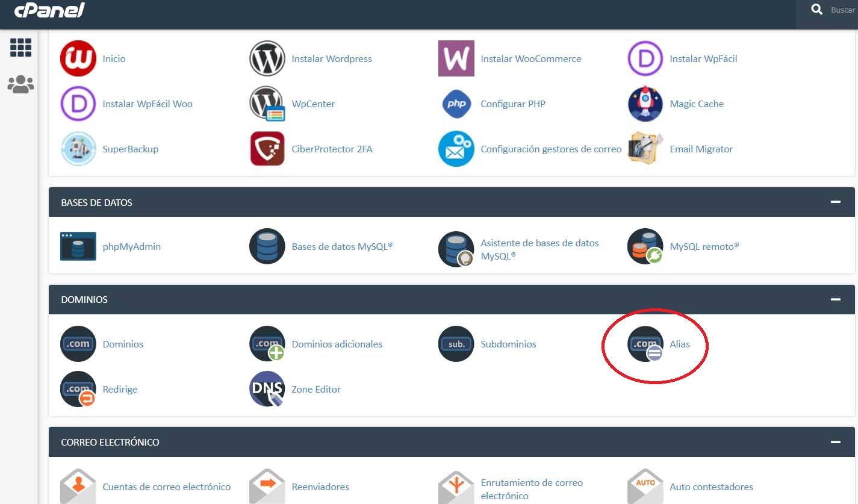Open the phpMyAdmin link
The width and height of the screenshot is (858, 504).
pyautogui.click(x=132, y=246)
